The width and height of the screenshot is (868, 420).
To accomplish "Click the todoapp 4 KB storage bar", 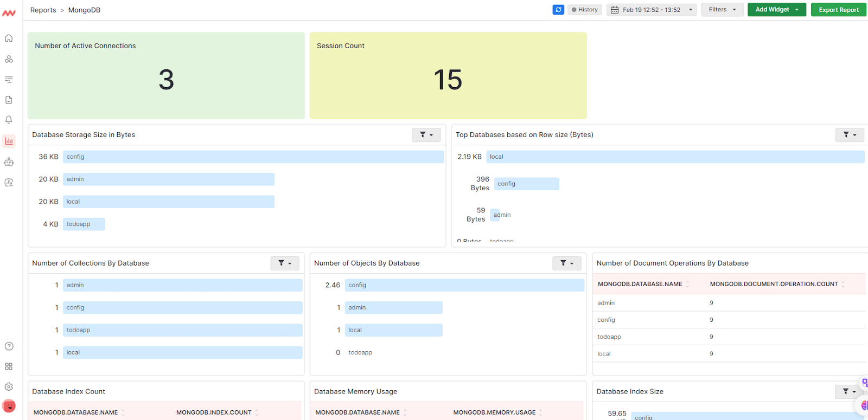I will coord(84,224).
